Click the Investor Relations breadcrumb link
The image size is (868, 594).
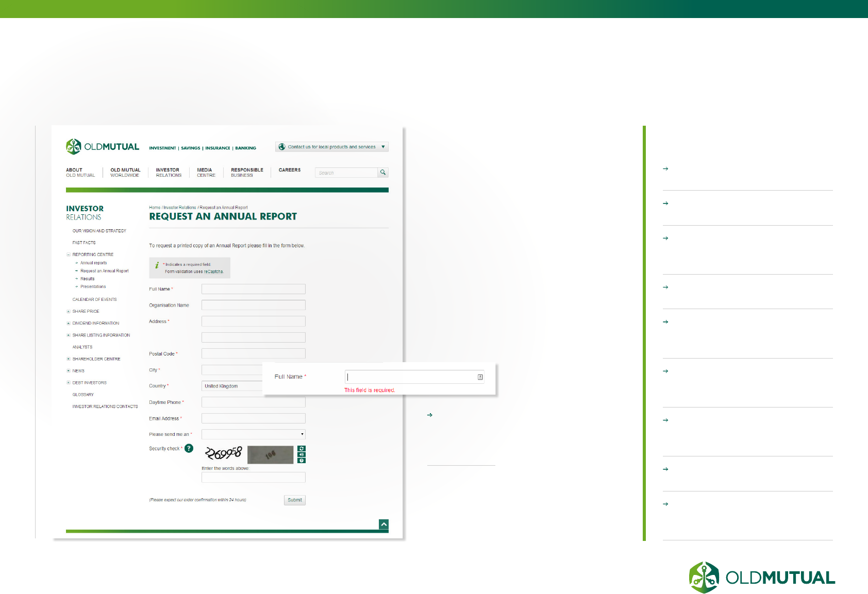(x=180, y=208)
